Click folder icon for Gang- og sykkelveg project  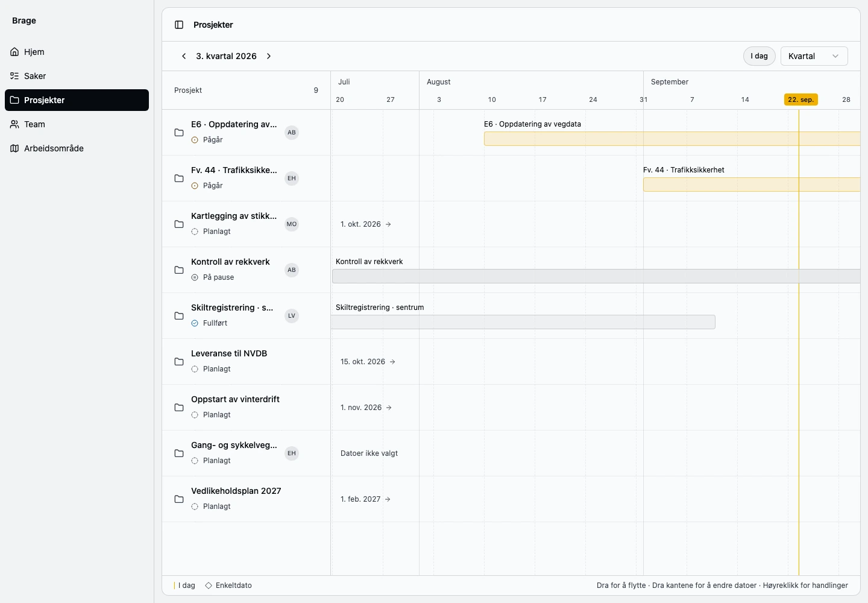tap(179, 453)
